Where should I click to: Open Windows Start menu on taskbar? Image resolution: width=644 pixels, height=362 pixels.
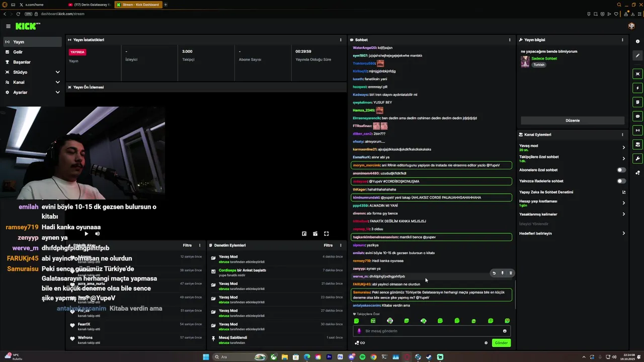click(x=206, y=357)
